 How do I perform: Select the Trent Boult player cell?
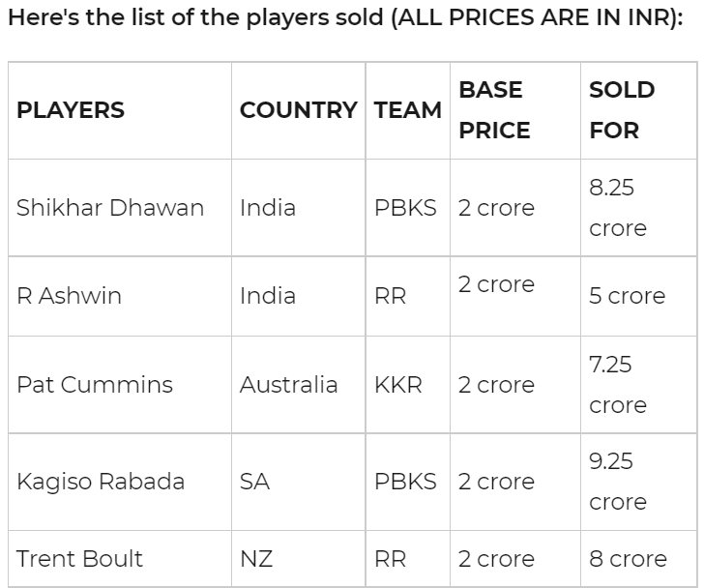[79, 559]
